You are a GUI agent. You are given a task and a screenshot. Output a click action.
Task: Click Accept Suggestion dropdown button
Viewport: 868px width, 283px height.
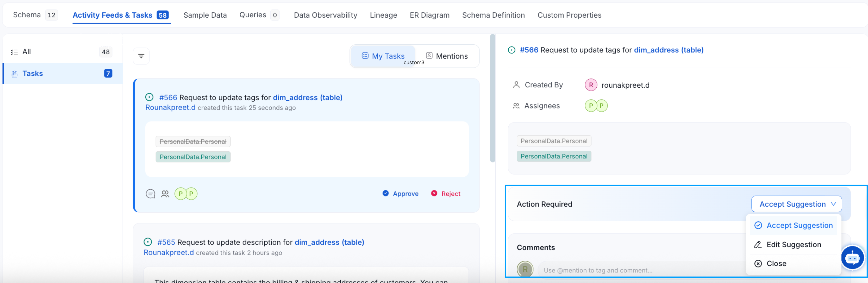(x=796, y=204)
